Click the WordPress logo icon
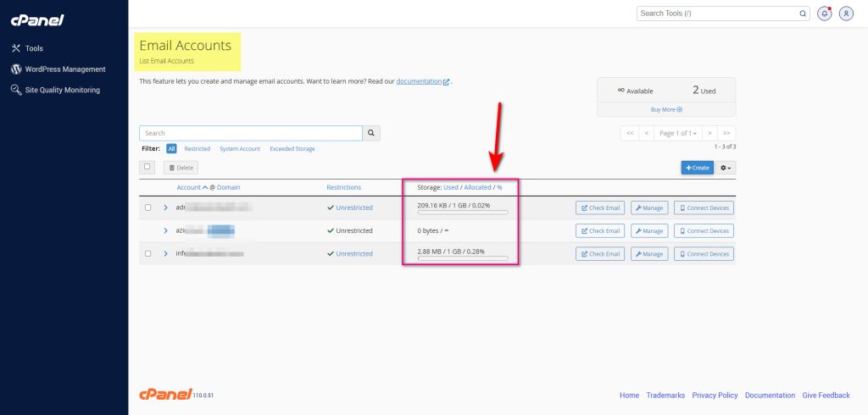Viewport: 868px width, 415px height. coord(16,69)
